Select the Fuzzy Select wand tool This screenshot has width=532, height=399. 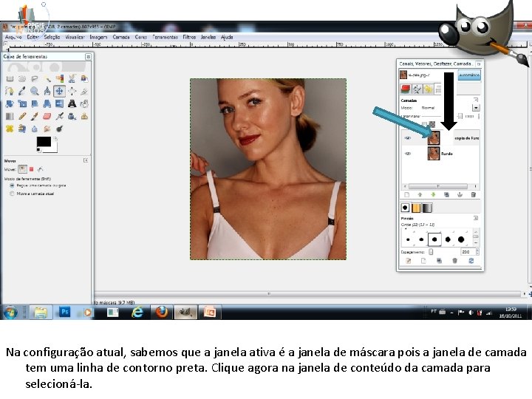pyautogui.click(x=47, y=79)
